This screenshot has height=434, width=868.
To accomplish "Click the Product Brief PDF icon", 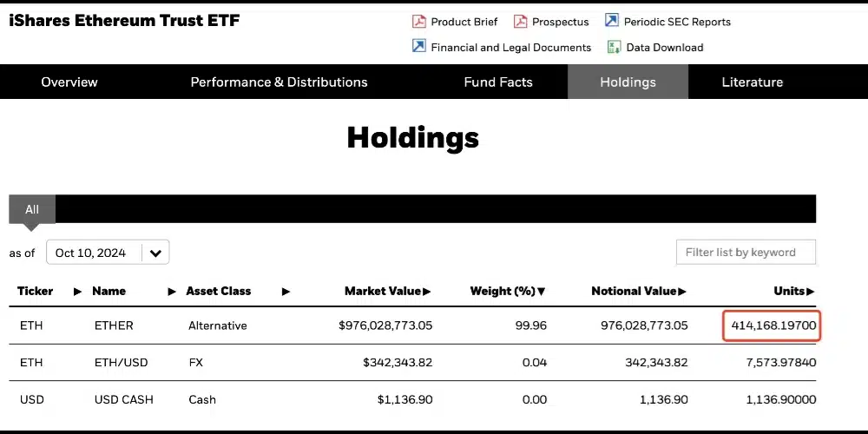I will [419, 22].
